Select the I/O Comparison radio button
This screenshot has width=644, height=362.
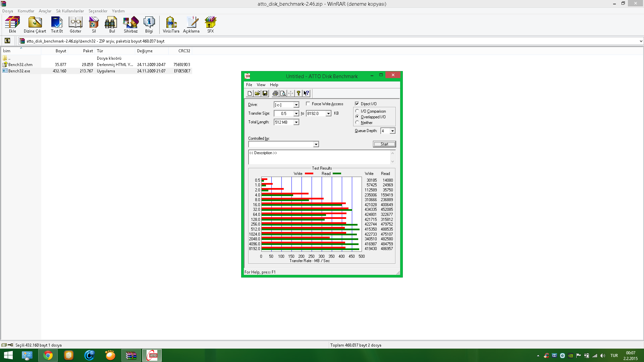pyautogui.click(x=357, y=111)
